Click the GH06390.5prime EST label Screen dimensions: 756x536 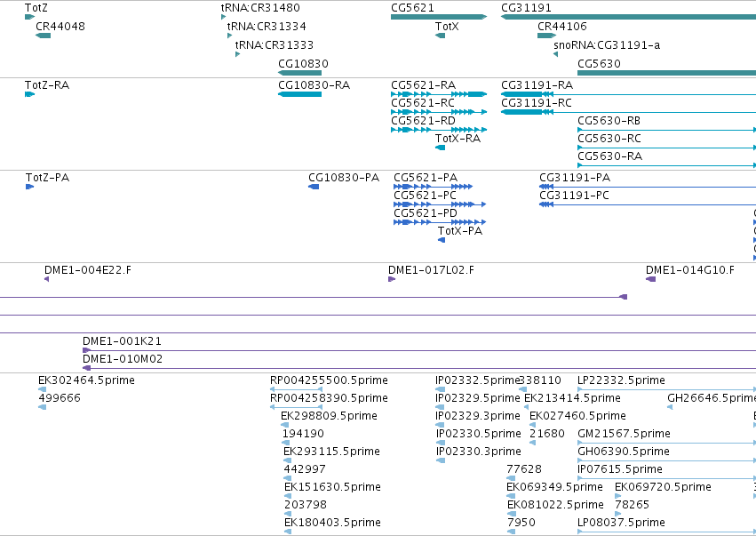point(624,452)
